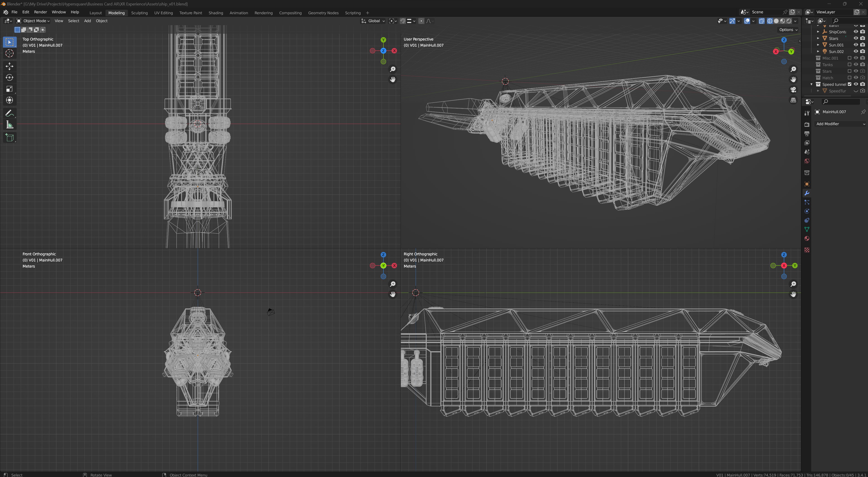
Task: Switch to the UV Editing workspace tab
Action: click(163, 13)
